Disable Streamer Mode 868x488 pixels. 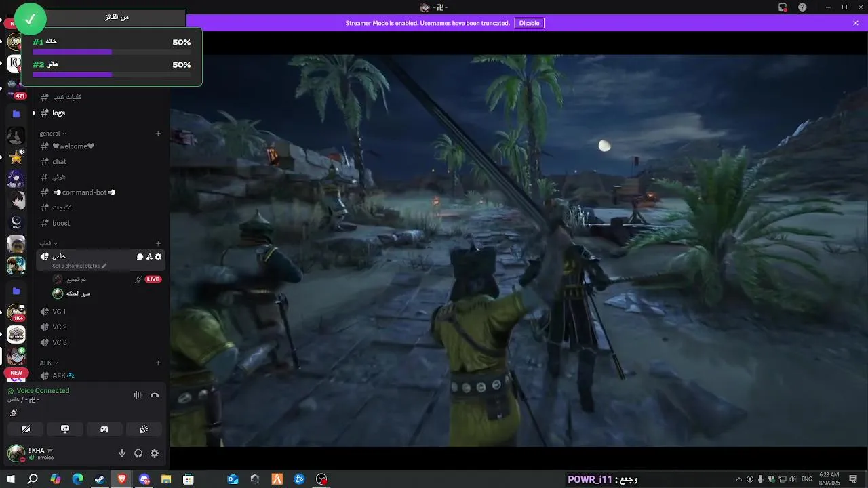(x=529, y=23)
